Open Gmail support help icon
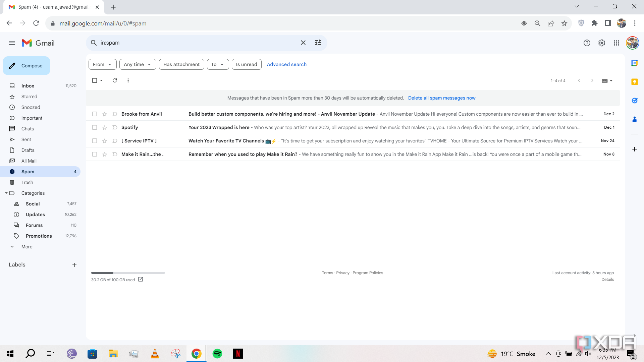644x362 pixels. [x=587, y=43]
